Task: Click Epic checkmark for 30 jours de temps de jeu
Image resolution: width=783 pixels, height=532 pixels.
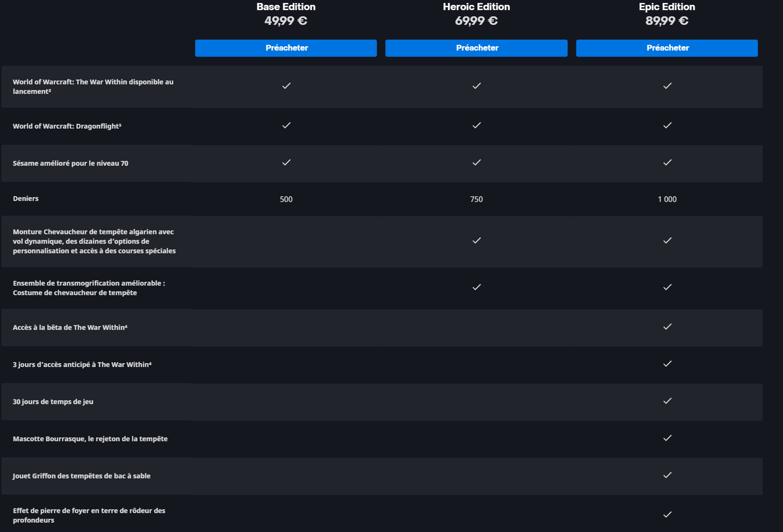Action: (667, 401)
